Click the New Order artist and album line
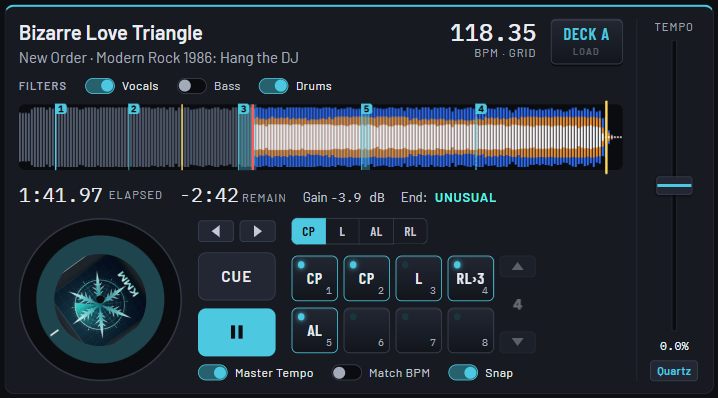 pos(159,58)
